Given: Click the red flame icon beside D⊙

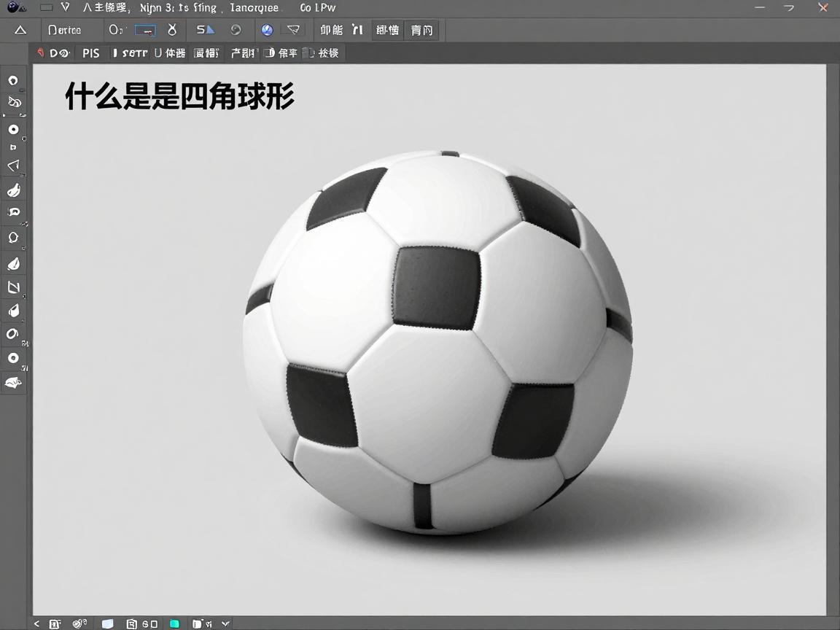Looking at the screenshot, I should coord(40,53).
